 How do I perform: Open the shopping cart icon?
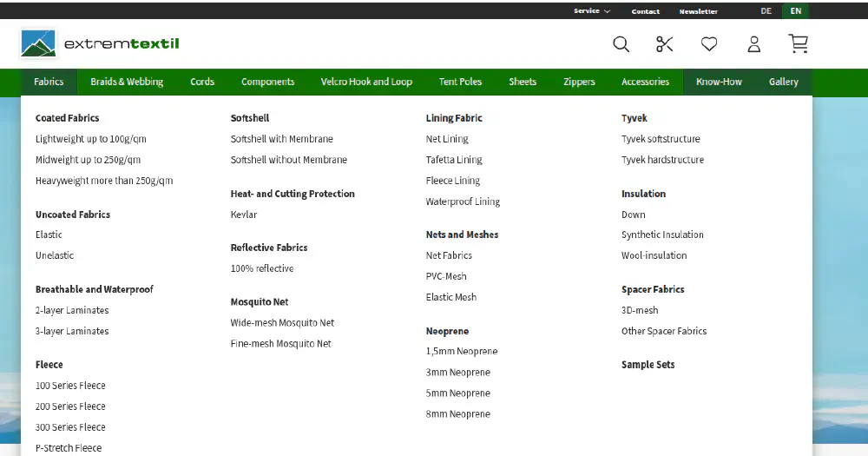798,44
